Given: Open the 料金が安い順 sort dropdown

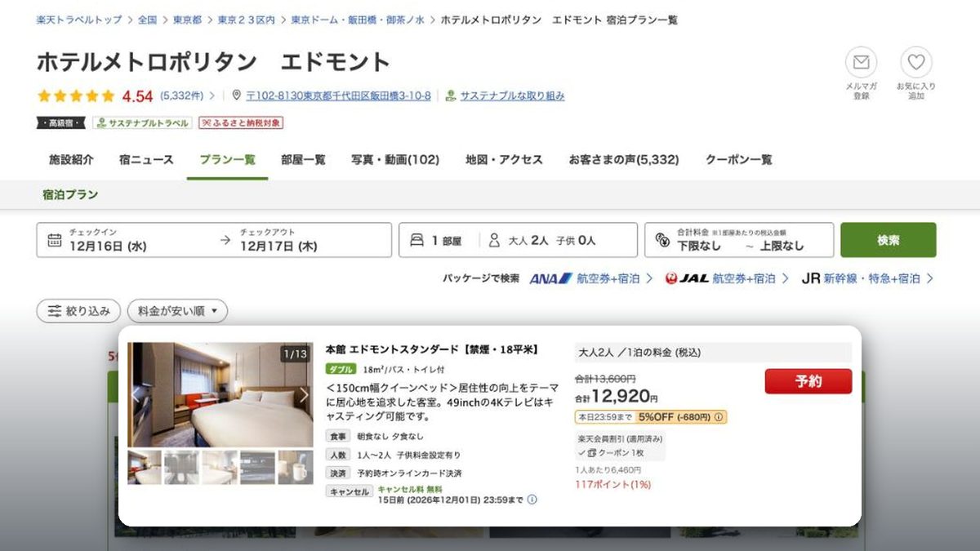Looking at the screenshot, I should (177, 311).
